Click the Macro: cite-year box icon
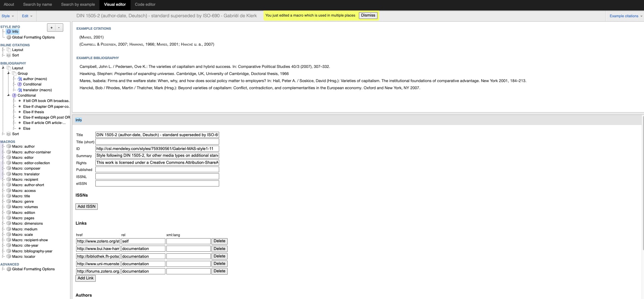The height and width of the screenshot is (299, 644). click(x=9, y=246)
